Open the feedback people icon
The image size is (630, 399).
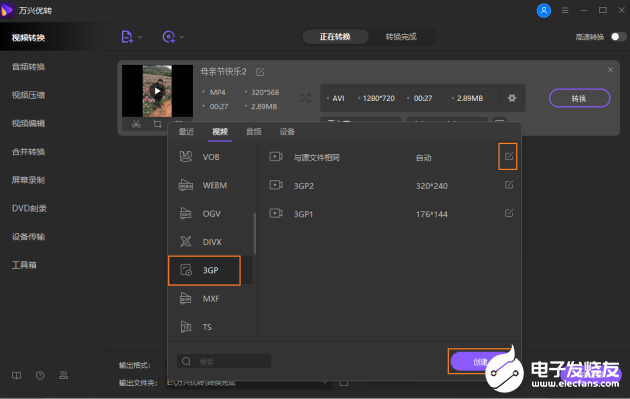[x=63, y=376]
